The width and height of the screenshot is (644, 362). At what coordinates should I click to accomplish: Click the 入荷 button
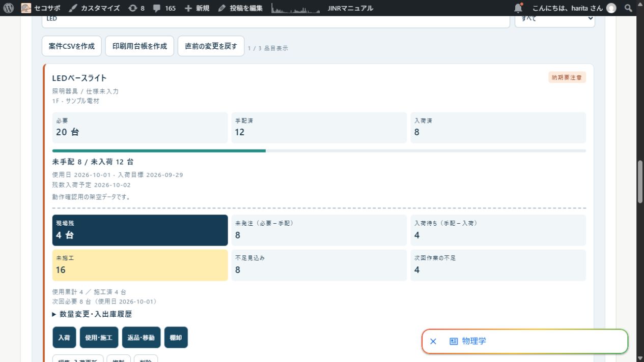pyautogui.click(x=64, y=338)
